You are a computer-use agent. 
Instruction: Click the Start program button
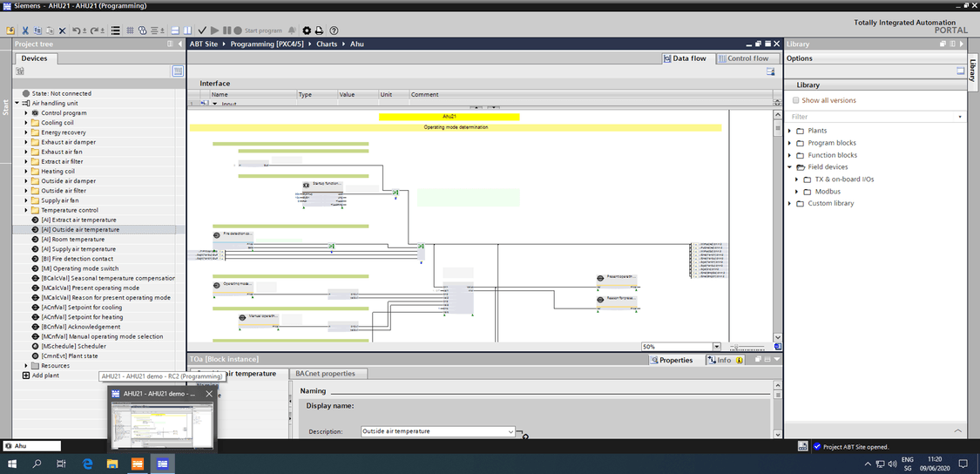[263, 30]
